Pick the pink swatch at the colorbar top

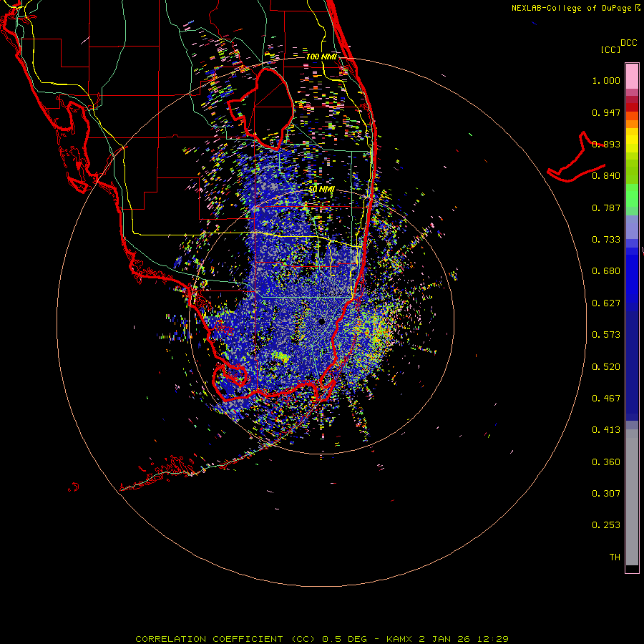click(x=632, y=76)
